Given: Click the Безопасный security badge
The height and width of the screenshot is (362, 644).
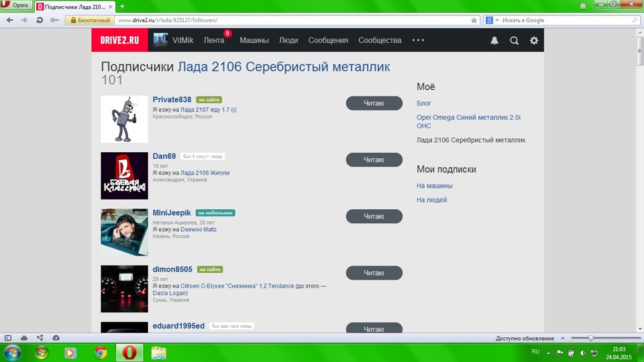Looking at the screenshot, I should pyautogui.click(x=90, y=20).
